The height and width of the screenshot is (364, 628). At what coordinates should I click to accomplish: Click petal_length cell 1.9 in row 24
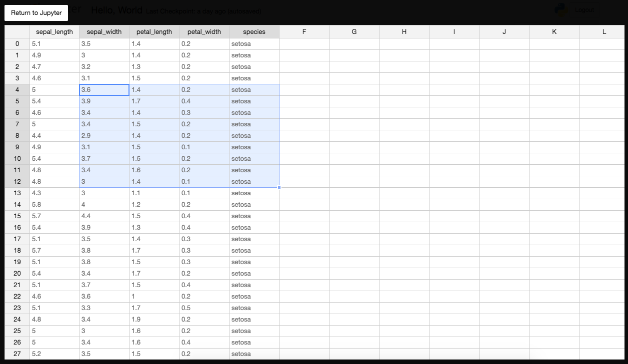tap(154, 320)
